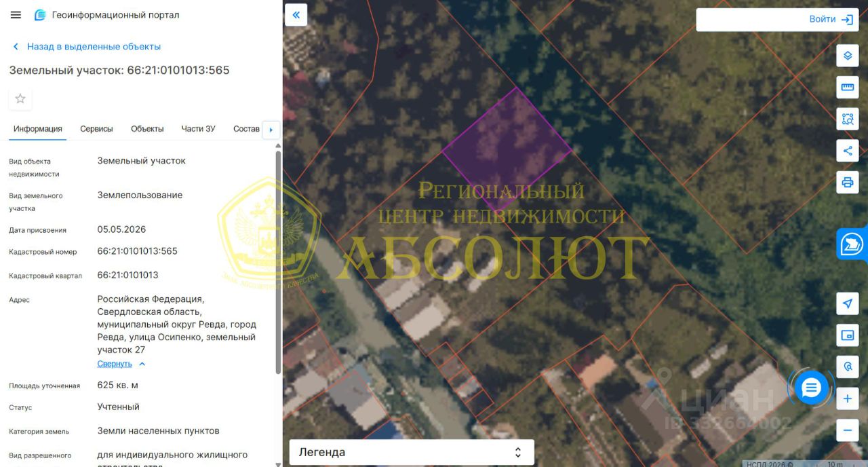Expand the Легенда dropdown
Viewport: 868px width, 467px height.
[412, 452]
